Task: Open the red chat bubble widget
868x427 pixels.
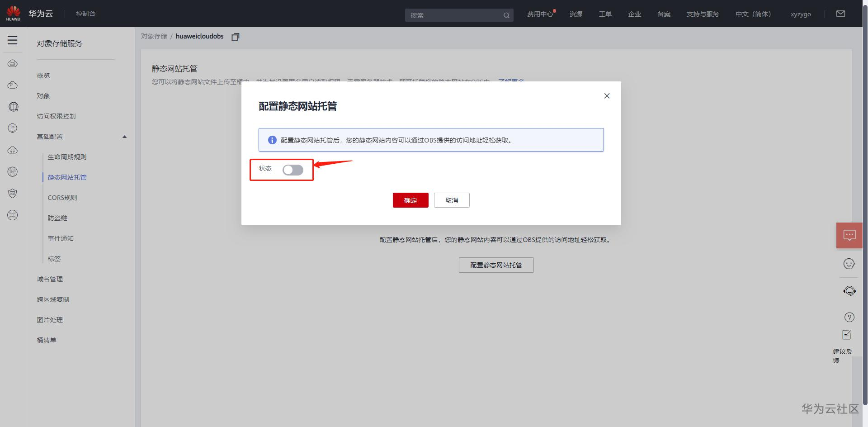Action: [x=849, y=235]
